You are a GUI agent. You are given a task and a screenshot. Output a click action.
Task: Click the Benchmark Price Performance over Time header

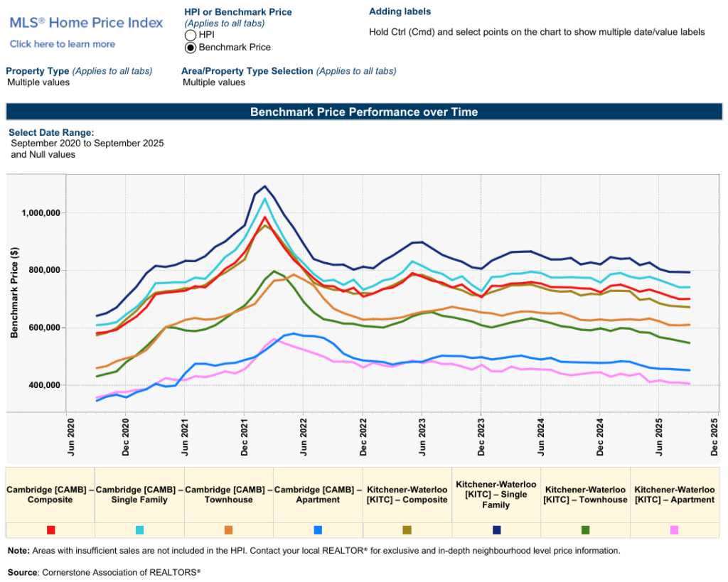[x=364, y=112]
